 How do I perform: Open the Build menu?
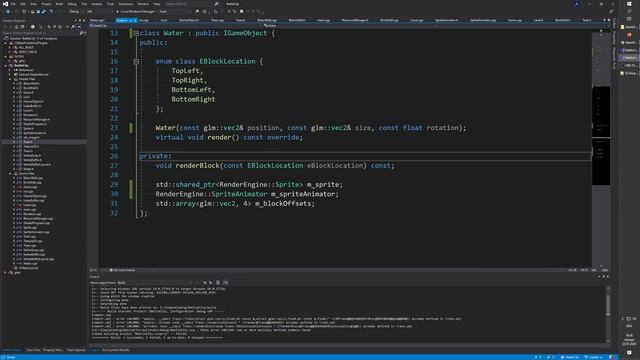59,4
